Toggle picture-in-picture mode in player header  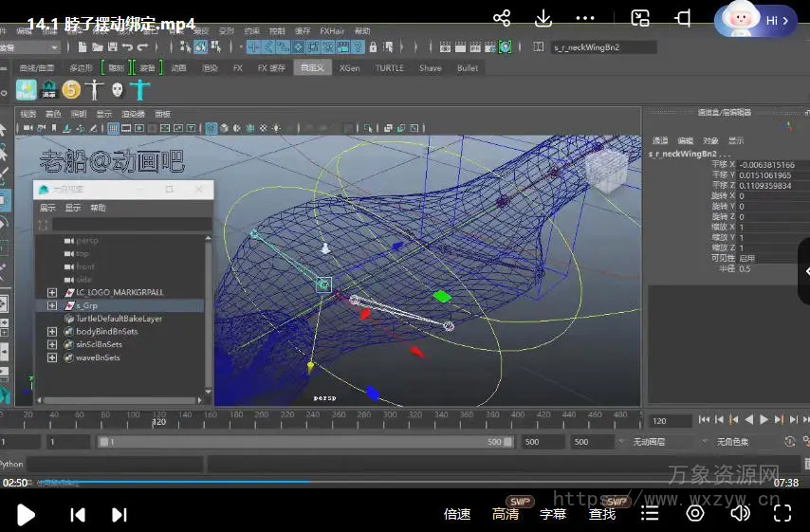click(x=641, y=18)
